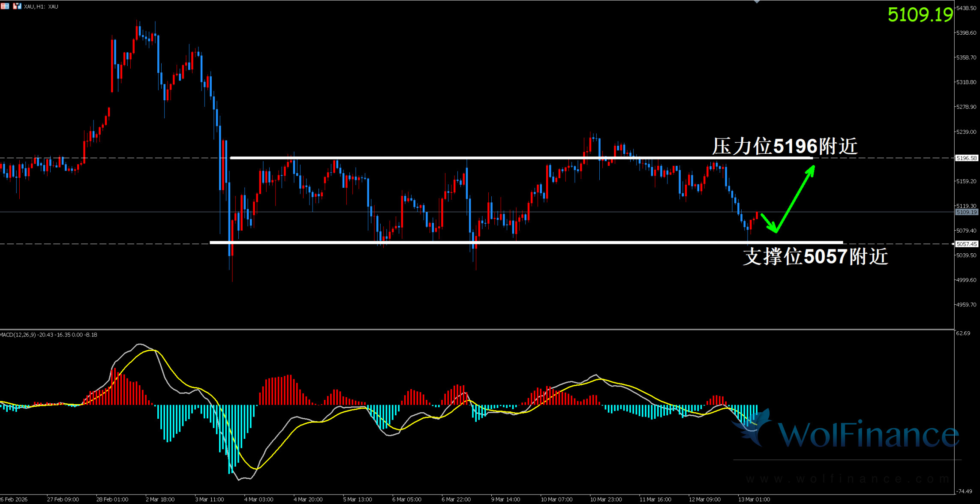Image resolution: width=980 pixels, height=504 pixels.
Task: Click the 62.69 MACD scale label
Action: [x=963, y=333]
